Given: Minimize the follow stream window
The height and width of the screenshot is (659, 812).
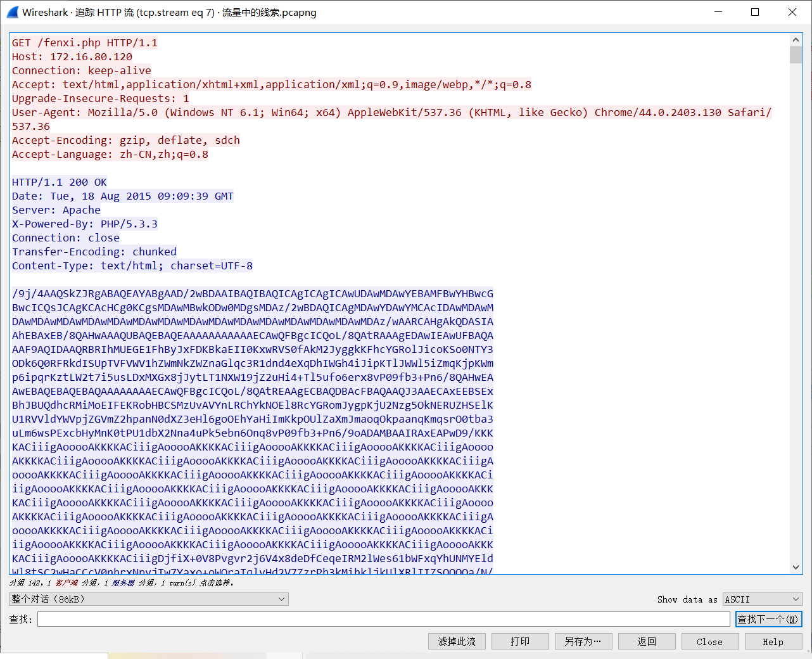Looking at the screenshot, I should pyautogui.click(x=718, y=12).
